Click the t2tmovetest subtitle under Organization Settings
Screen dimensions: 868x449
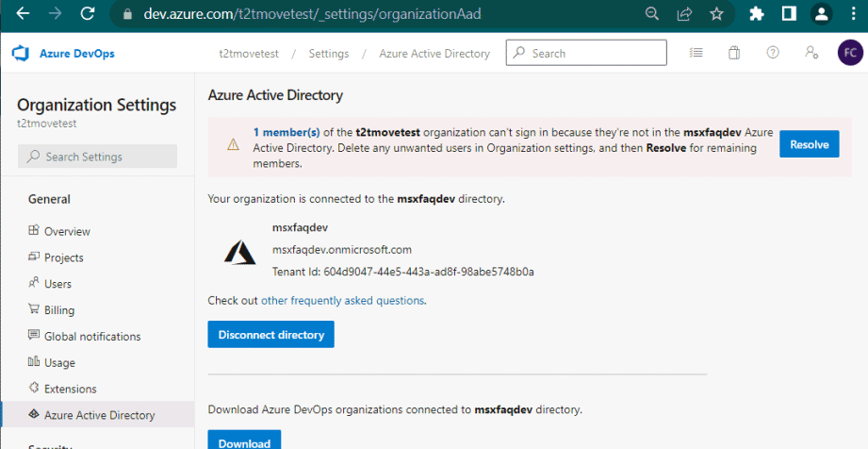tap(46, 123)
